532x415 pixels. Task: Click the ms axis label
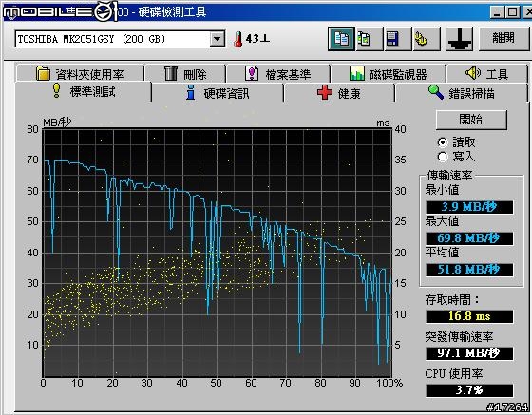tap(383, 123)
